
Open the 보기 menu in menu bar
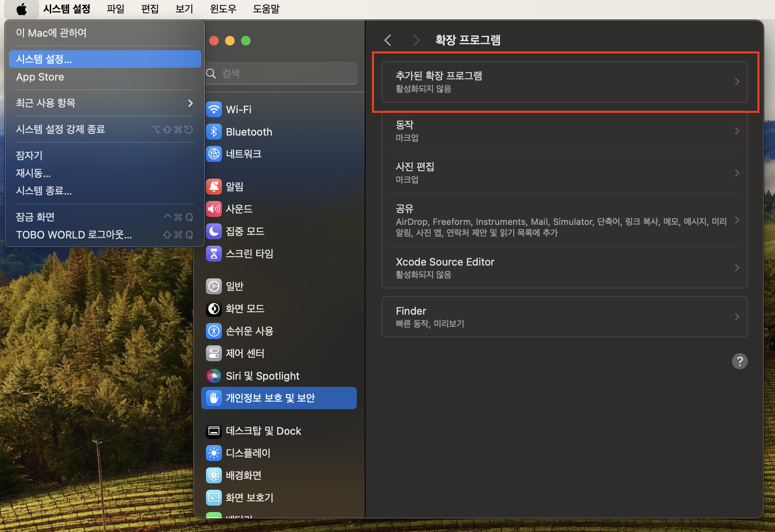click(x=184, y=9)
